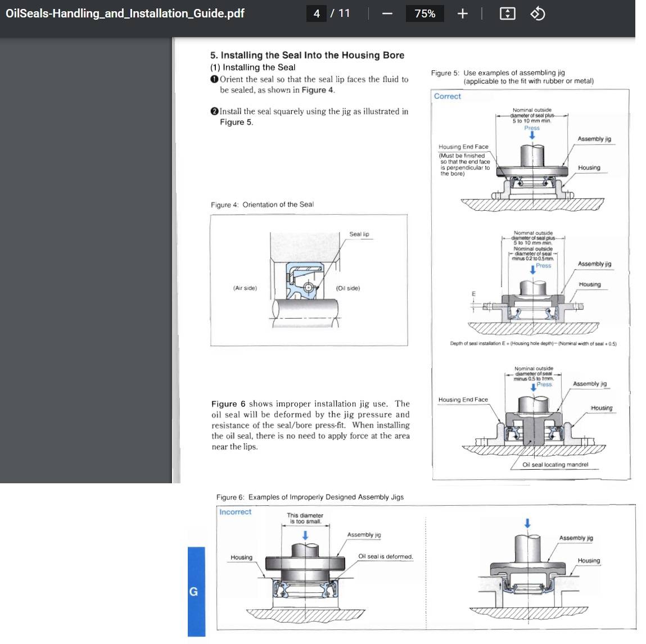Image resolution: width=646 pixels, height=644 pixels.
Task: Click the 'Oil seal locating mandrel' label
Action: click(x=555, y=465)
